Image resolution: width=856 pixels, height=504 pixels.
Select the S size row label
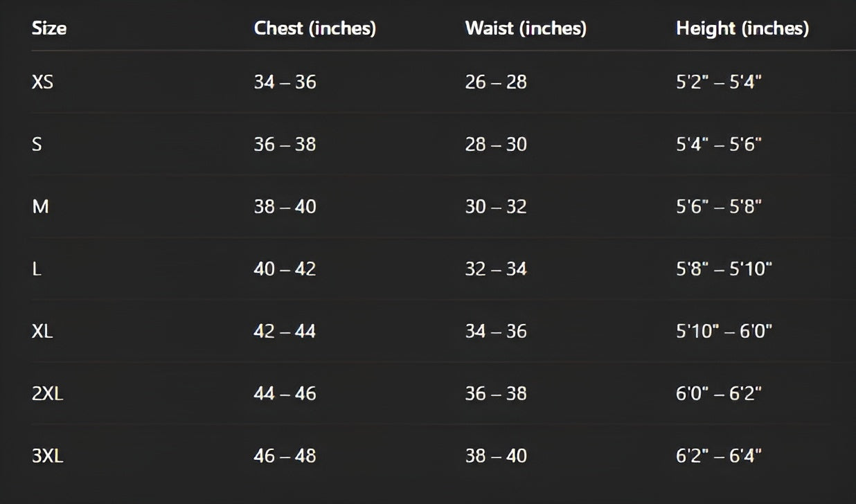click(x=37, y=144)
